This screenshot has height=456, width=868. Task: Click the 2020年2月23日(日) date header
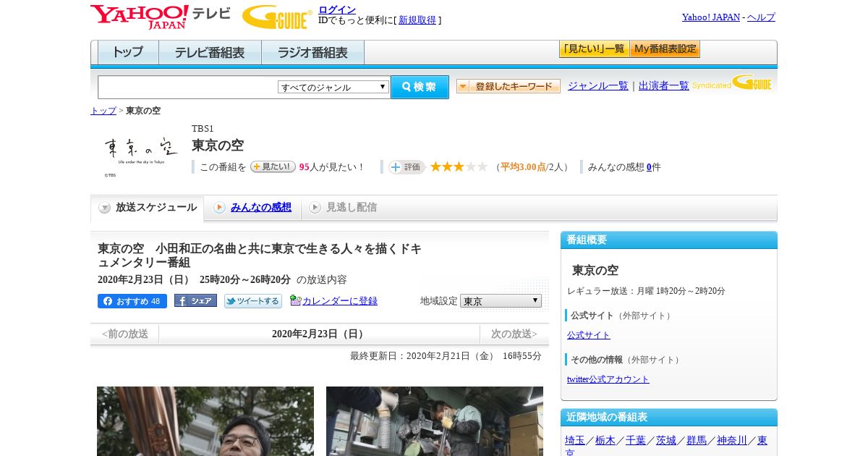tap(319, 334)
